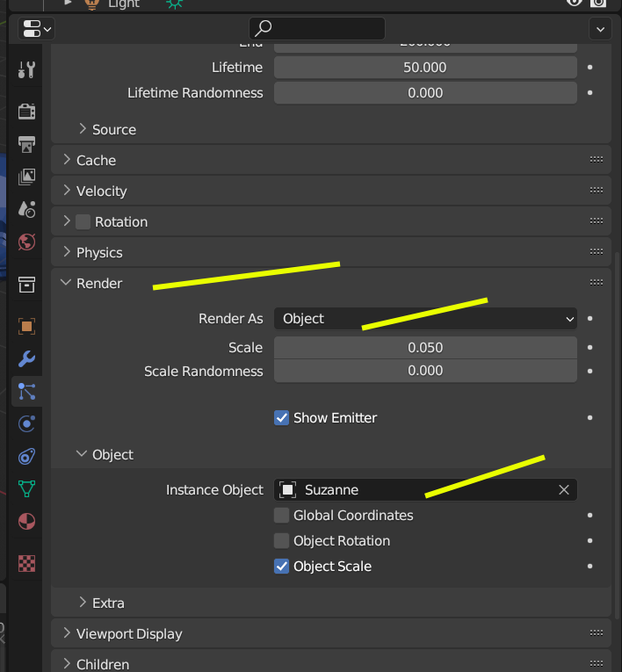Enable the Object Rotation checkbox

pyautogui.click(x=282, y=541)
